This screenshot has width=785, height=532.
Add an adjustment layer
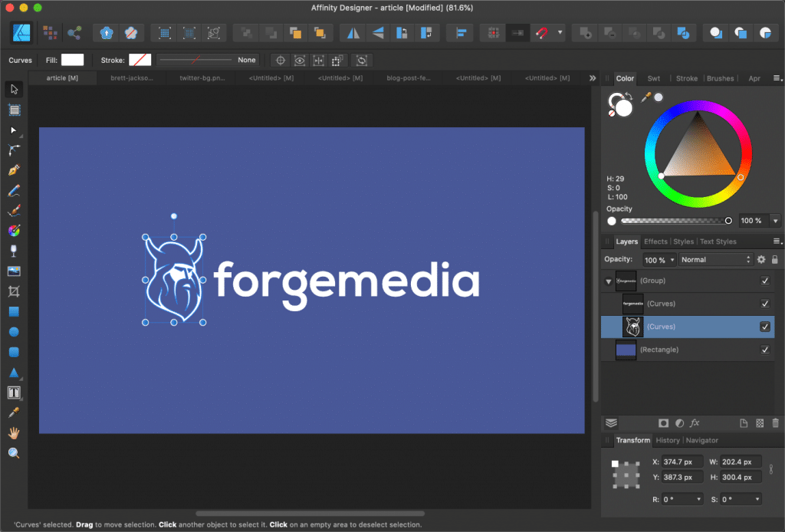coord(679,423)
